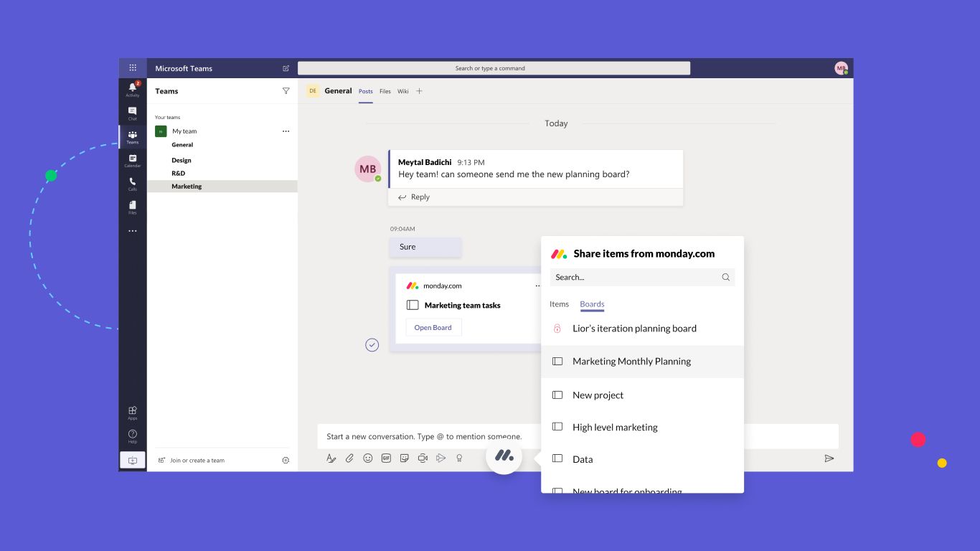This screenshot has height=551, width=980.
Task: Attach a file with paperclip icon
Action: [x=349, y=458]
